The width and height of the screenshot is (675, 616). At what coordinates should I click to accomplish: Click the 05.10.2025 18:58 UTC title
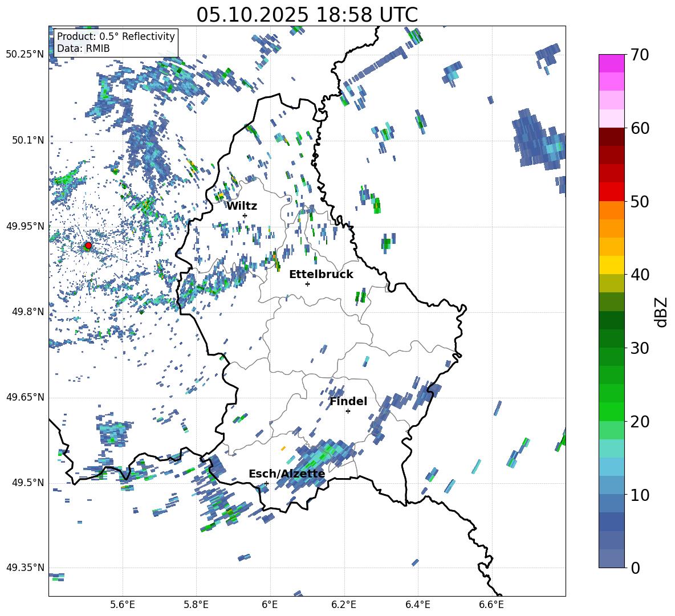point(307,15)
